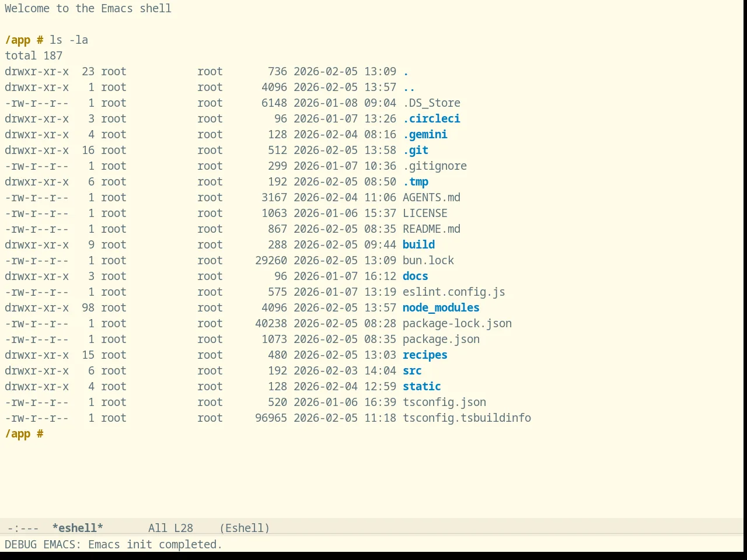Click the .gitignore file name
The height and width of the screenshot is (560, 747).
point(435,166)
